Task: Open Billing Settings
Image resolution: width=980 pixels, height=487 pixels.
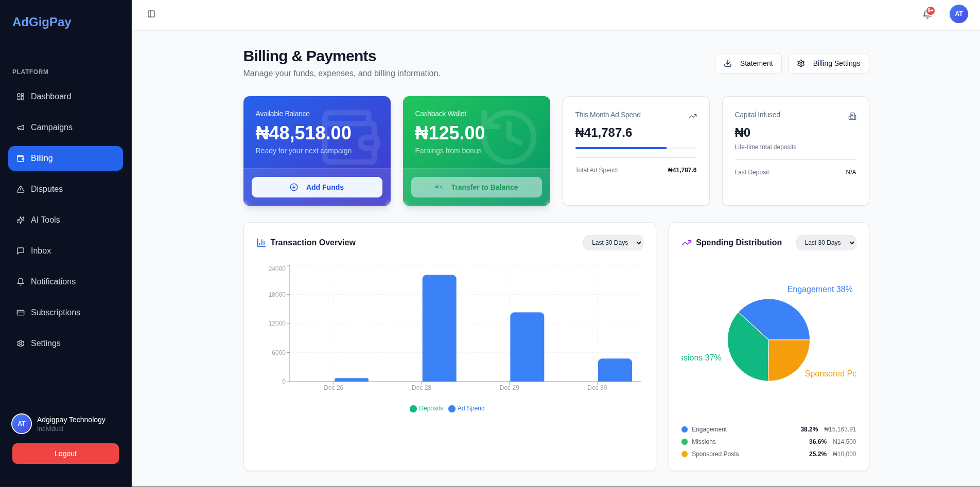Action: tap(828, 63)
